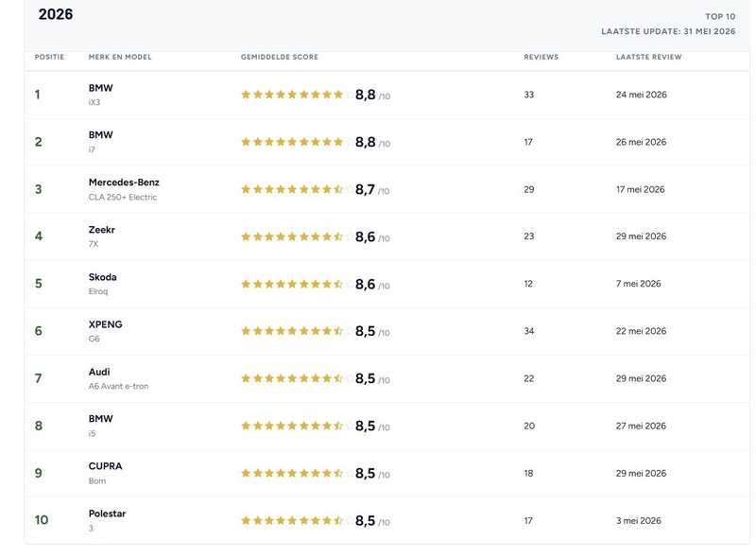Click the star rating for BMW iX3
756x558 pixels.
coord(298,95)
